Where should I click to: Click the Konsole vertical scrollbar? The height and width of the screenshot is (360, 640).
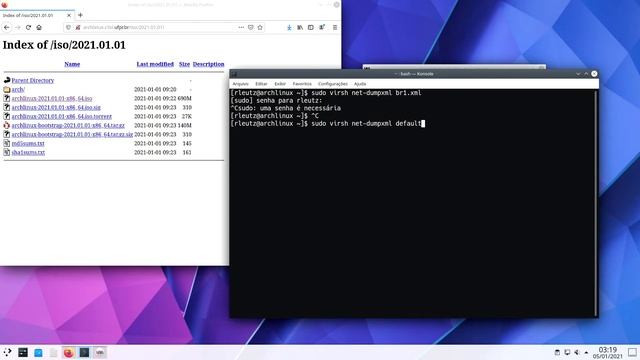(596, 202)
